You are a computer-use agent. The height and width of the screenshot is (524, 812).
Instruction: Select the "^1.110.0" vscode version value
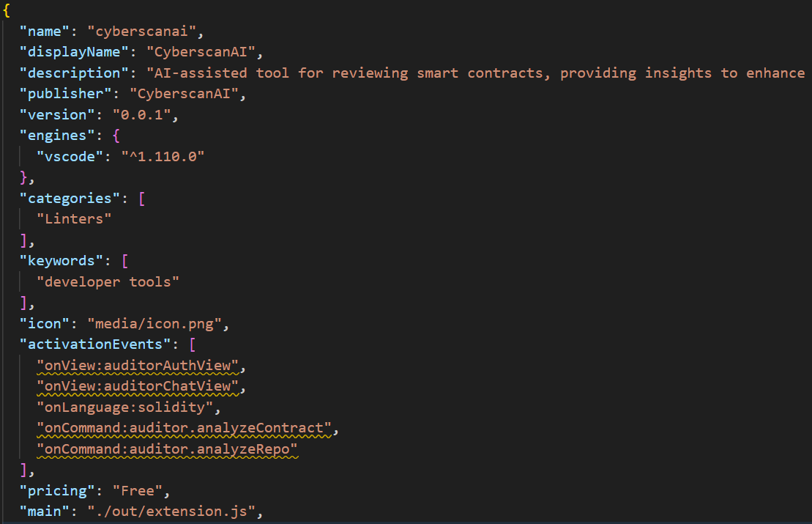163,157
